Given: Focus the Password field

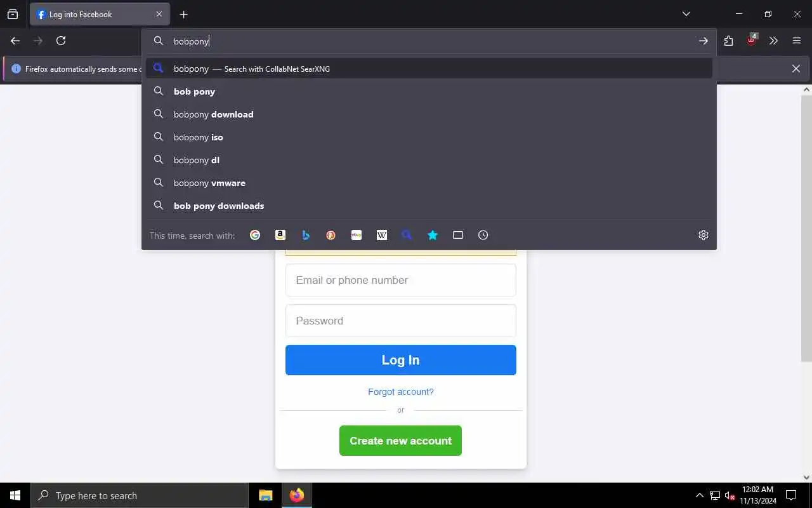Looking at the screenshot, I should point(401,321).
